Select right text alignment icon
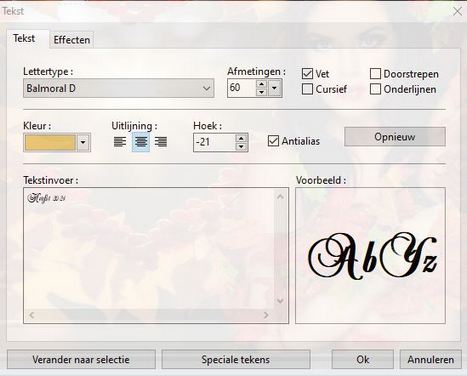Viewport: 467px width, 376px height. click(161, 142)
